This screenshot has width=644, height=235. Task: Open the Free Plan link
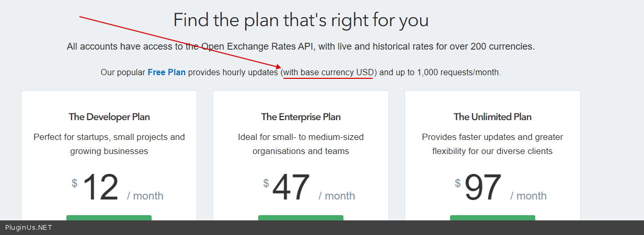pos(166,72)
